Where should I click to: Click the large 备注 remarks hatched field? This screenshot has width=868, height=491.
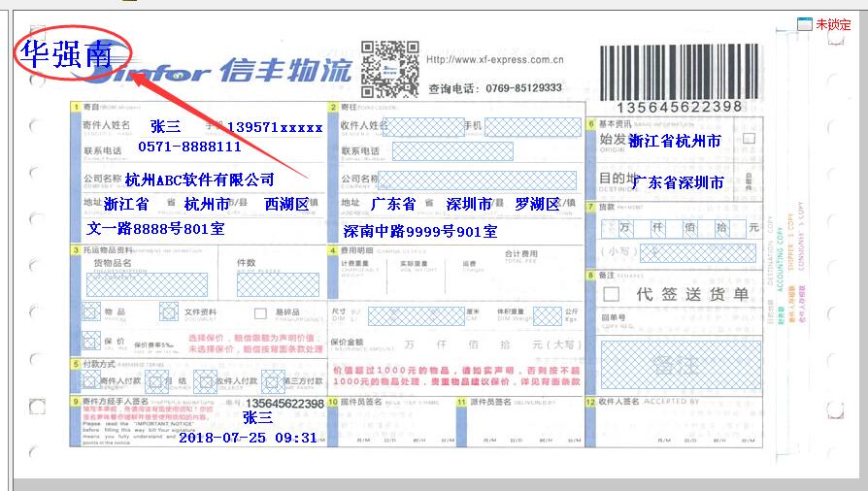[x=681, y=364]
